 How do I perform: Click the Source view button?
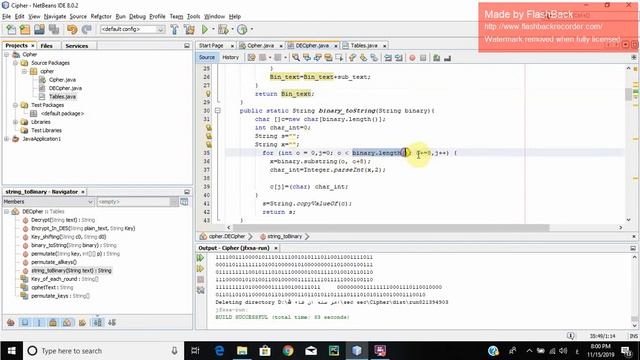tap(207, 58)
